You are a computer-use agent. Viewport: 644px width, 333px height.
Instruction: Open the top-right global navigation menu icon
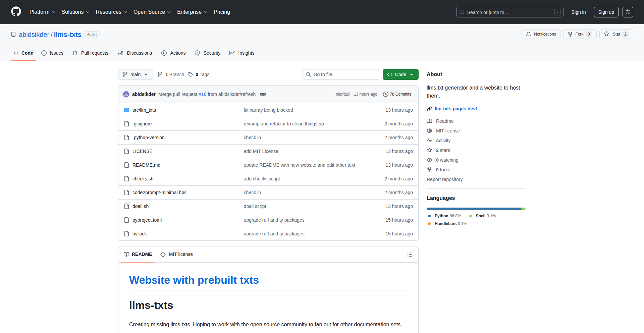628,12
